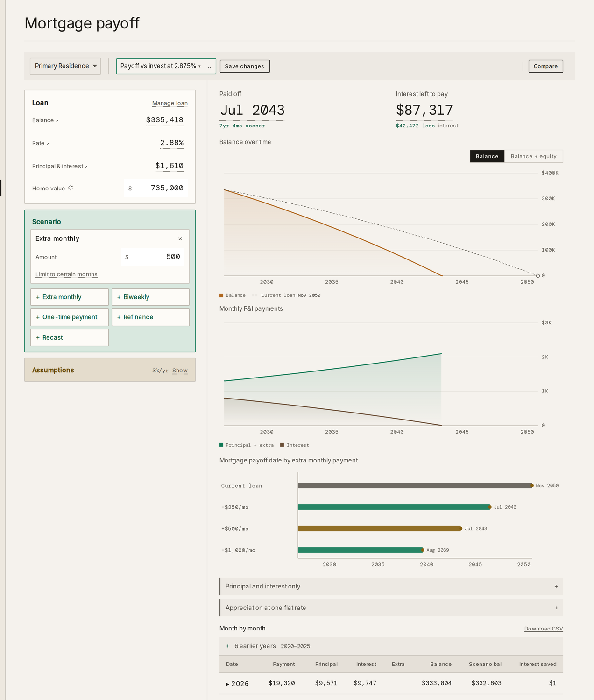Remove the Extra monthly scenario item

point(180,239)
